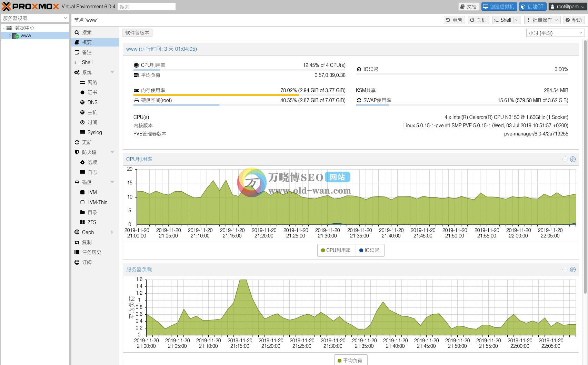This screenshot has height=365, width=588.
Task: Open the 网络 network menu item
Action: 95,82
